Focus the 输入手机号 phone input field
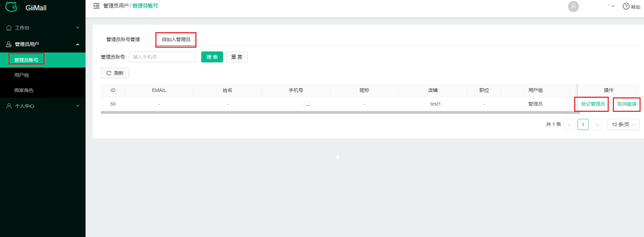 pyautogui.click(x=162, y=57)
